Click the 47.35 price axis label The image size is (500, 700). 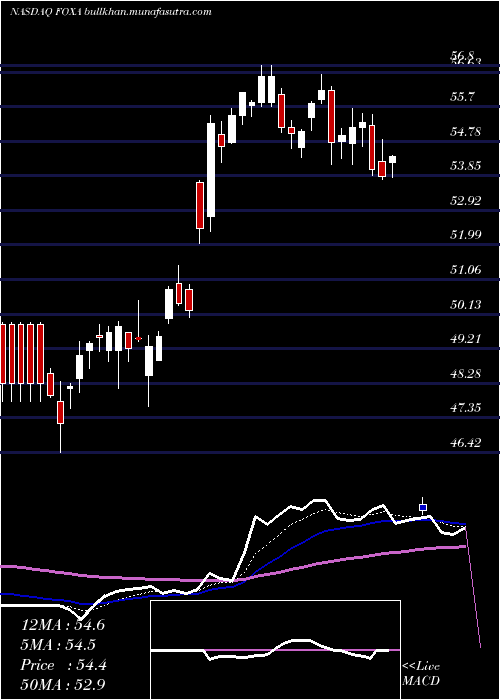466,408
